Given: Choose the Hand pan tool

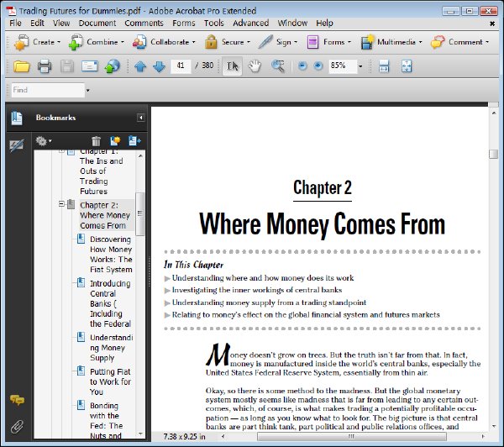Looking at the screenshot, I should click(x=255, y=66).
